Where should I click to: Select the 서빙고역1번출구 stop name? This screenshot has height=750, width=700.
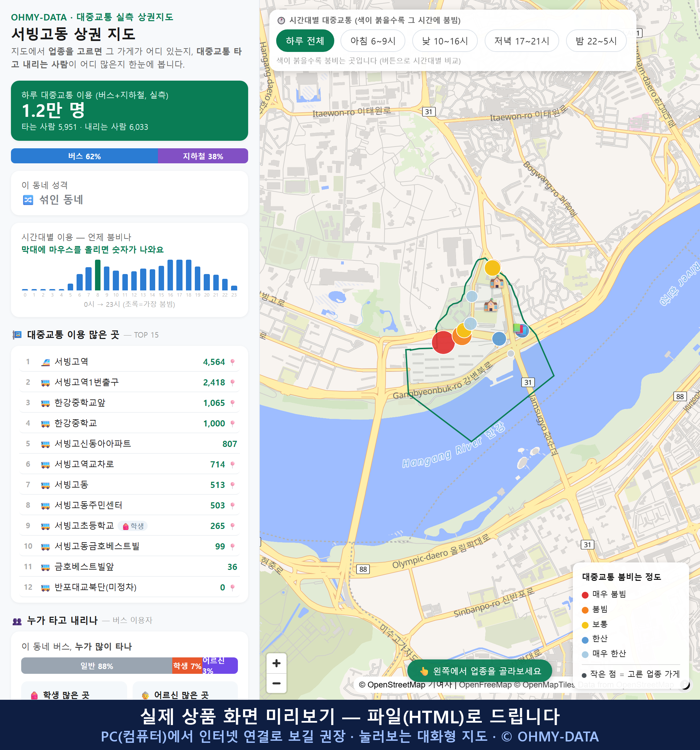point(87,382)
